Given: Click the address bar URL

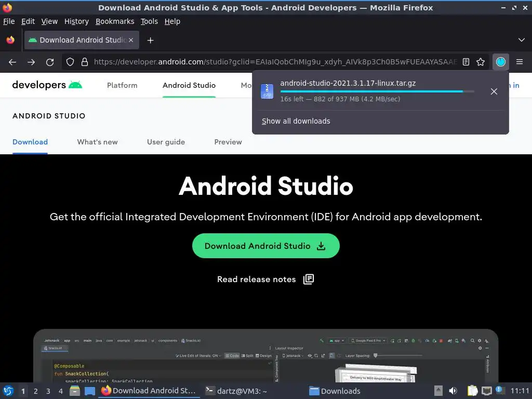Looking at the screenshot, I should tap(275, 62).
